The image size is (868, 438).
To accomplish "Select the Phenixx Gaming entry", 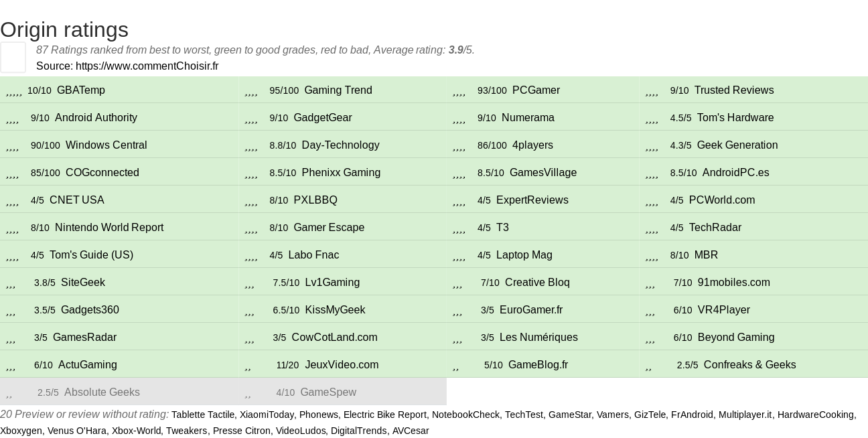I will [x=341, y=173].
